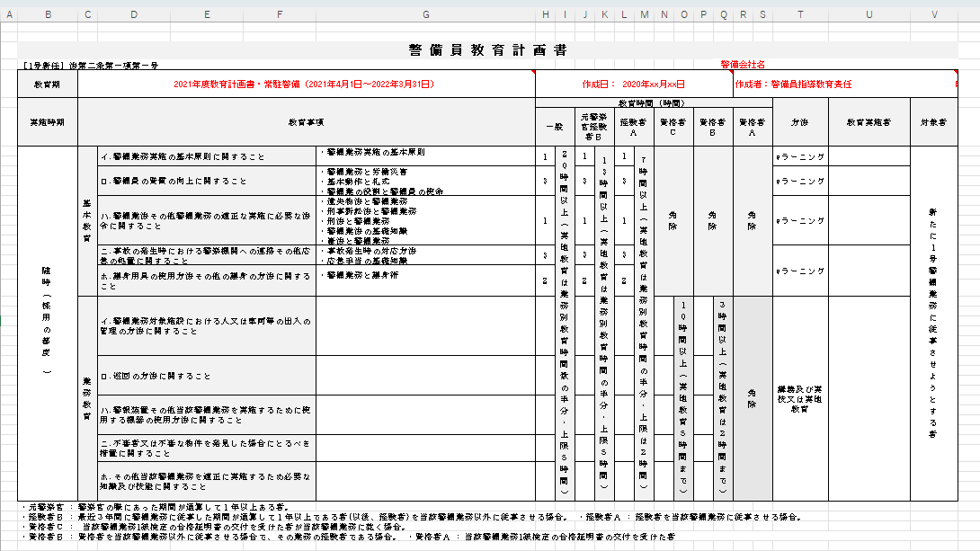Select the 新たに1号警備業務に従事させようとする者 cell

coord(934,323)
